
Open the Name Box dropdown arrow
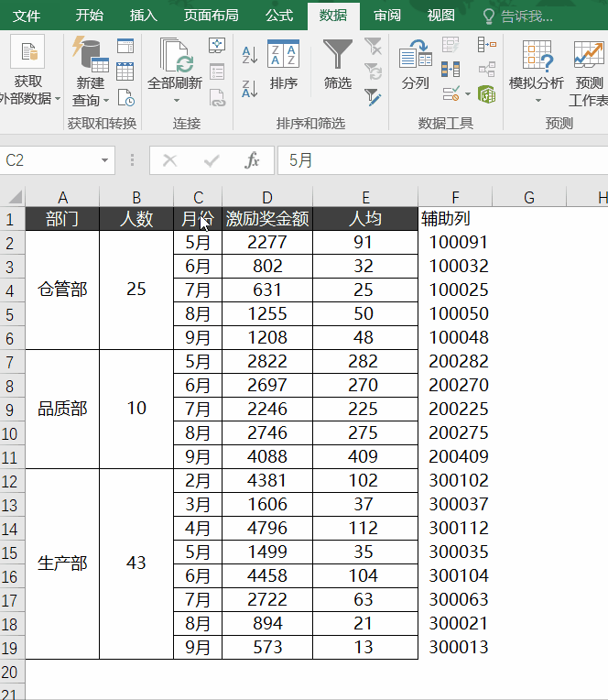click(x=104, y=159)
